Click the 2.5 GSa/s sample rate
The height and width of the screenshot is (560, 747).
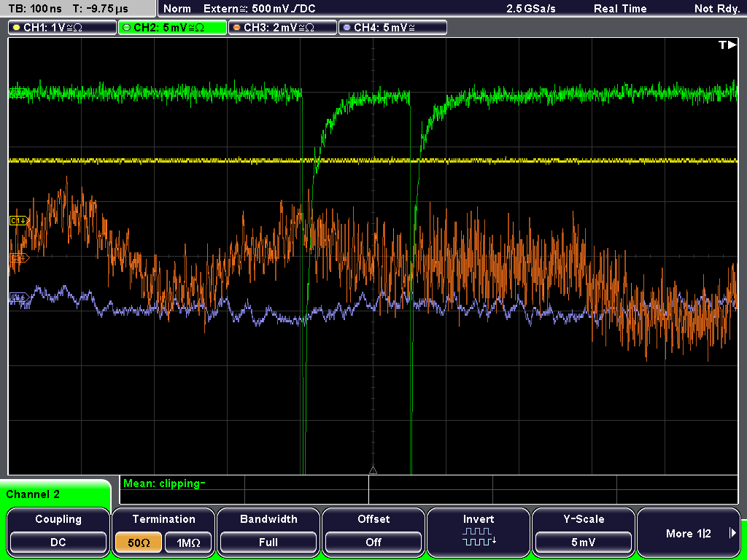pyautogui.click(x=531, y=9)
